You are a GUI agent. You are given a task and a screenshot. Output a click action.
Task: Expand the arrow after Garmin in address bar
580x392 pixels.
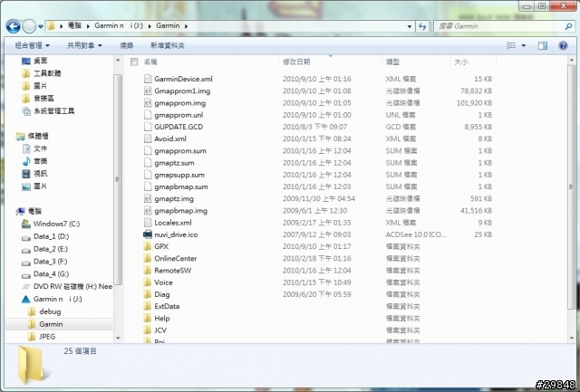point(186,26)
